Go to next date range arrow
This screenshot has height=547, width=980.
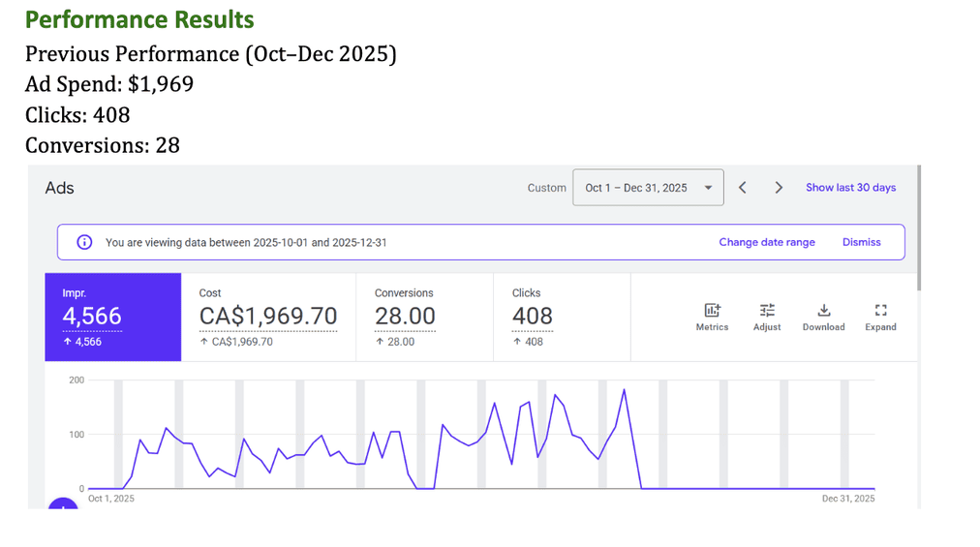[779, 188]
